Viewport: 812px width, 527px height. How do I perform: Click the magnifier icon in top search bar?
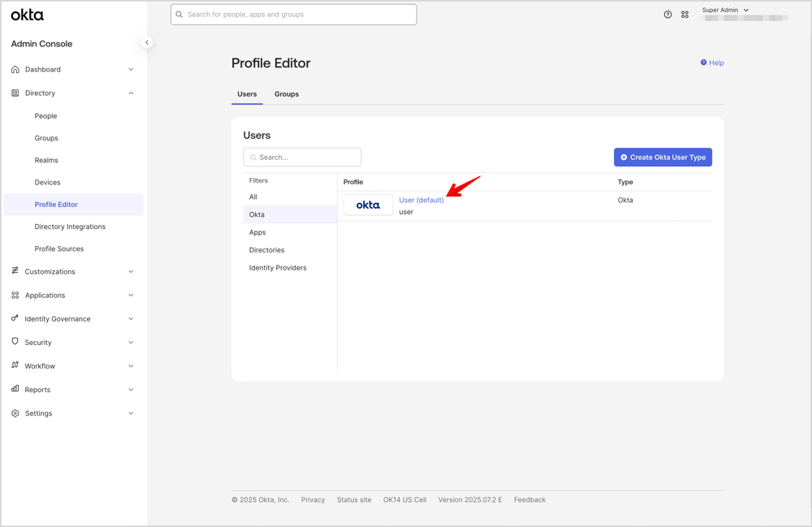click(179, 15)
